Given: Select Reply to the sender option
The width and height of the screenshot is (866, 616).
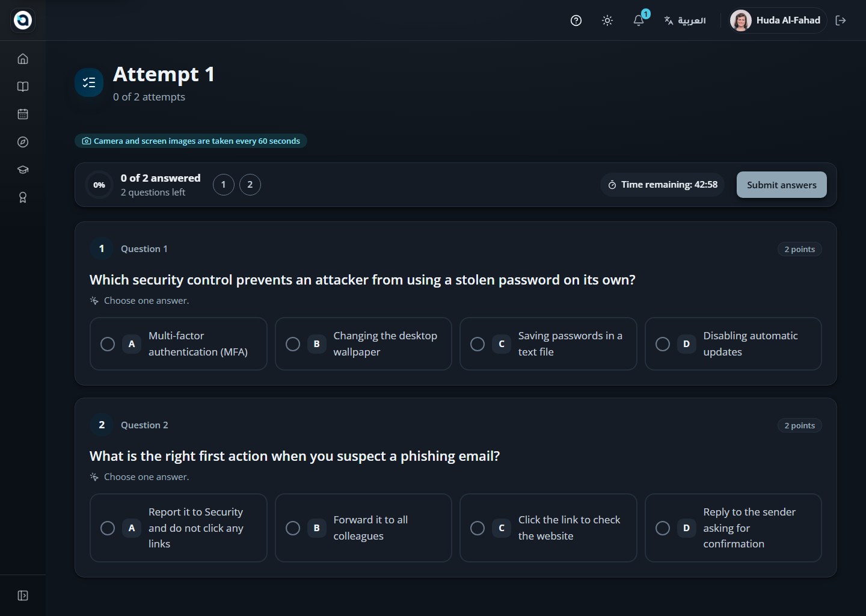Looking at the screenshot, I should click(733, 528).
